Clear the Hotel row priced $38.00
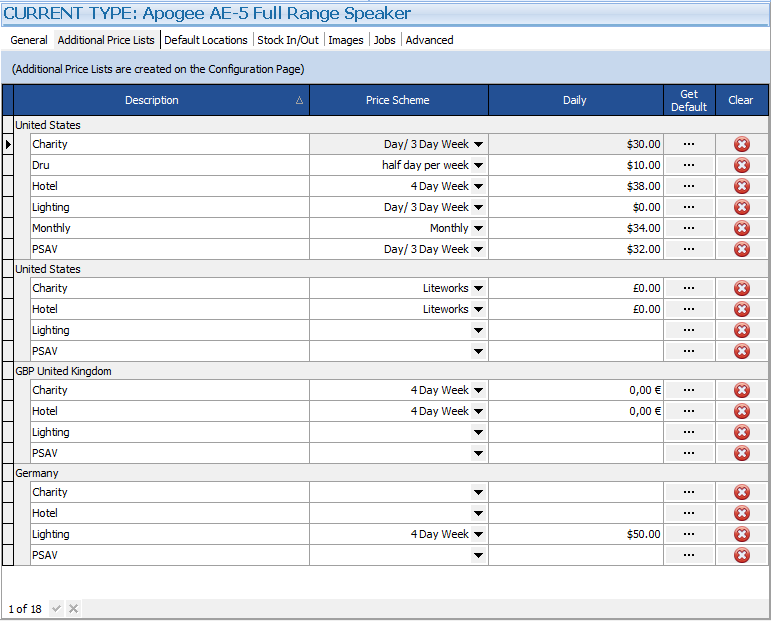Viewport: 771px width, 621px height. (741, 186)
